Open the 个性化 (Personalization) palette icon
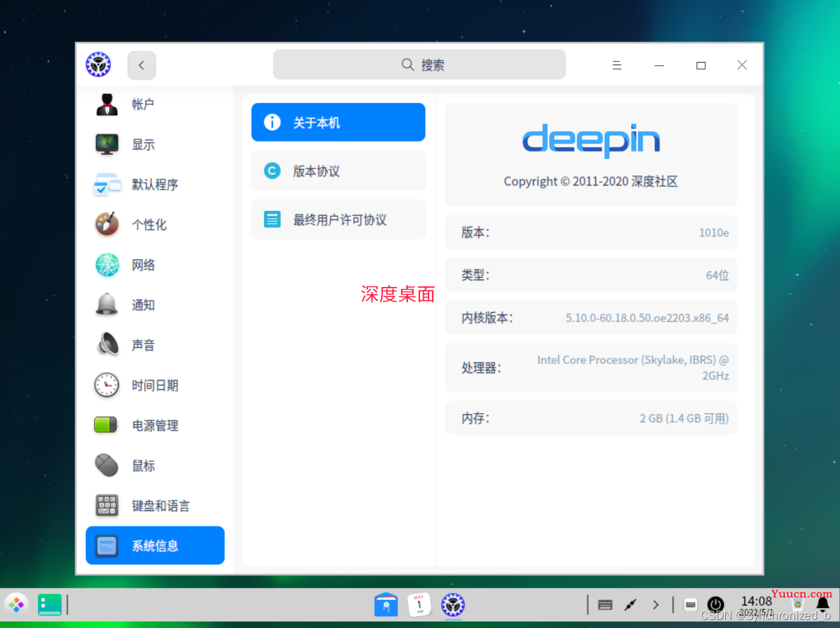 tap(107, 224)
